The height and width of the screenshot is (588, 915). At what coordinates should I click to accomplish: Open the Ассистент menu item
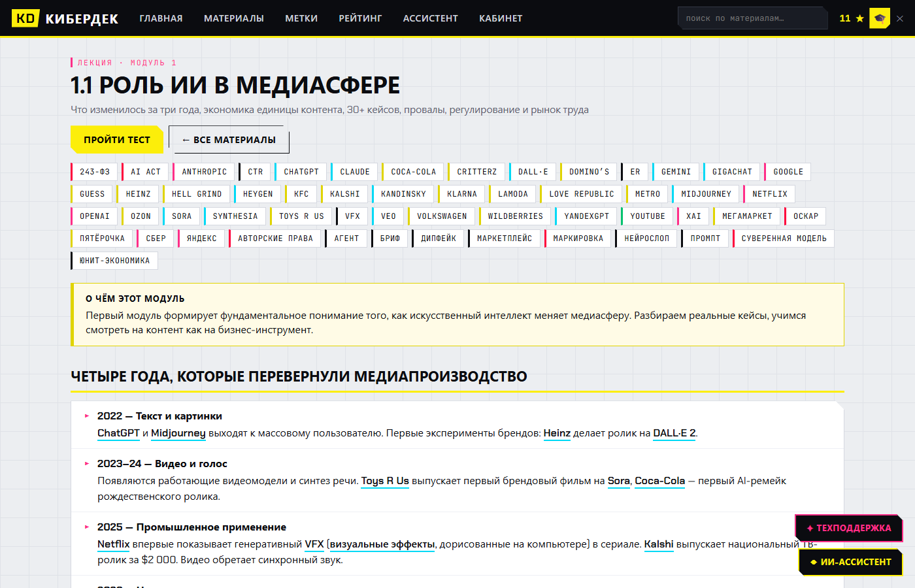pyautogui.click(x=430, y=18)
